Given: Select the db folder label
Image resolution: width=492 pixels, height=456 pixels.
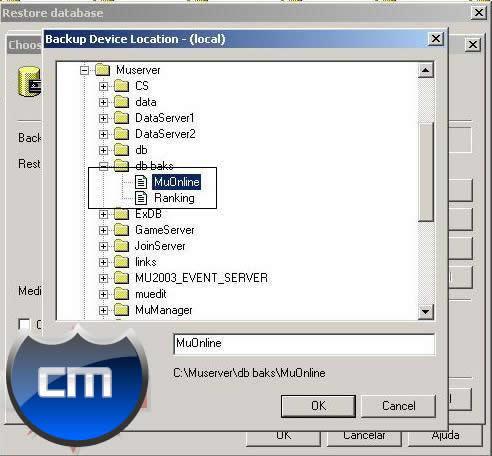Looking at the screenshot, I should point(141,150).
